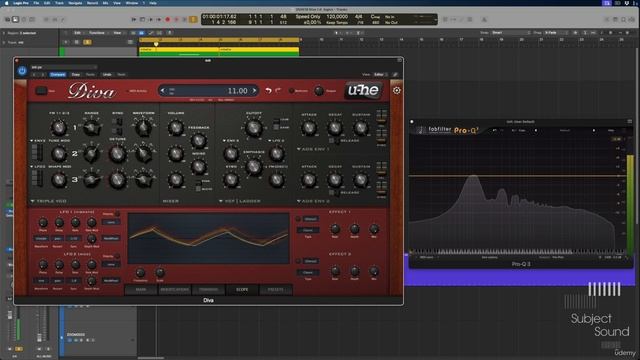Toggle LFO 1 Polarity button
Viewport: 640px width, 360px height.
[x=117, y=214]
